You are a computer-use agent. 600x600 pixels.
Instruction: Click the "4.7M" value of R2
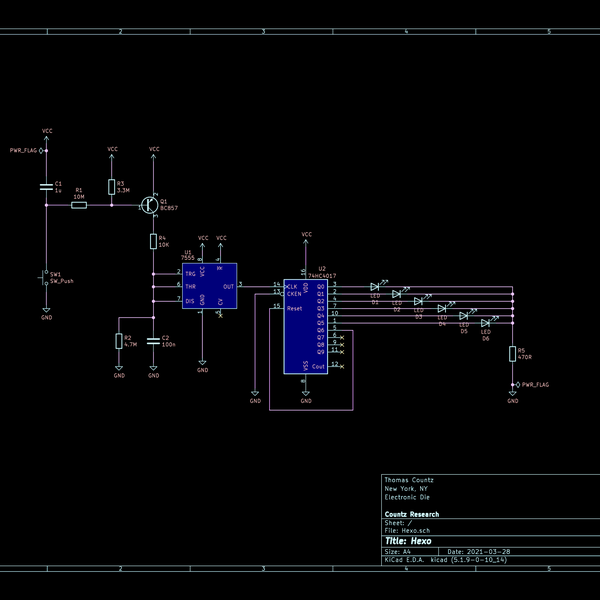[130, 344]
